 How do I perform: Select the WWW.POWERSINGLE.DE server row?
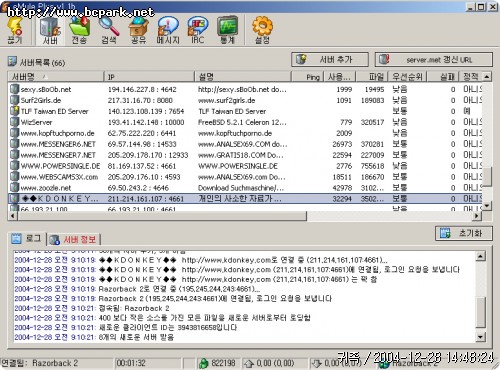[x=245, y=166]
